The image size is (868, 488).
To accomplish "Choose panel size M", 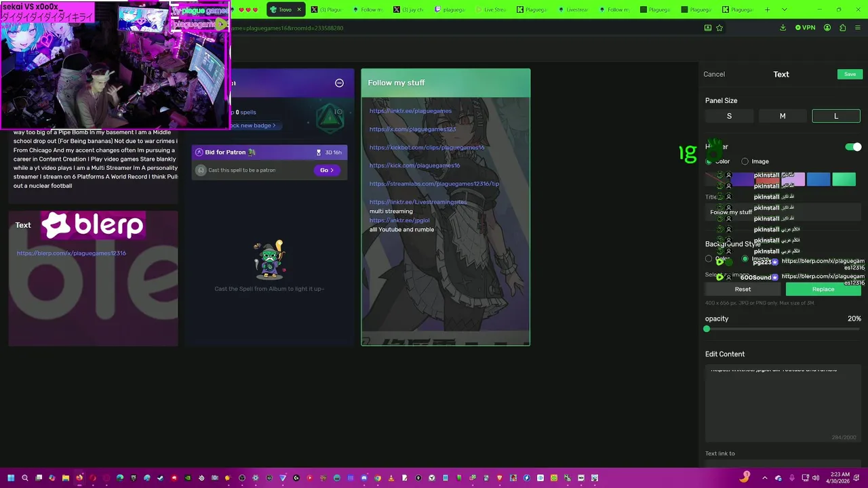I will 783,116.
